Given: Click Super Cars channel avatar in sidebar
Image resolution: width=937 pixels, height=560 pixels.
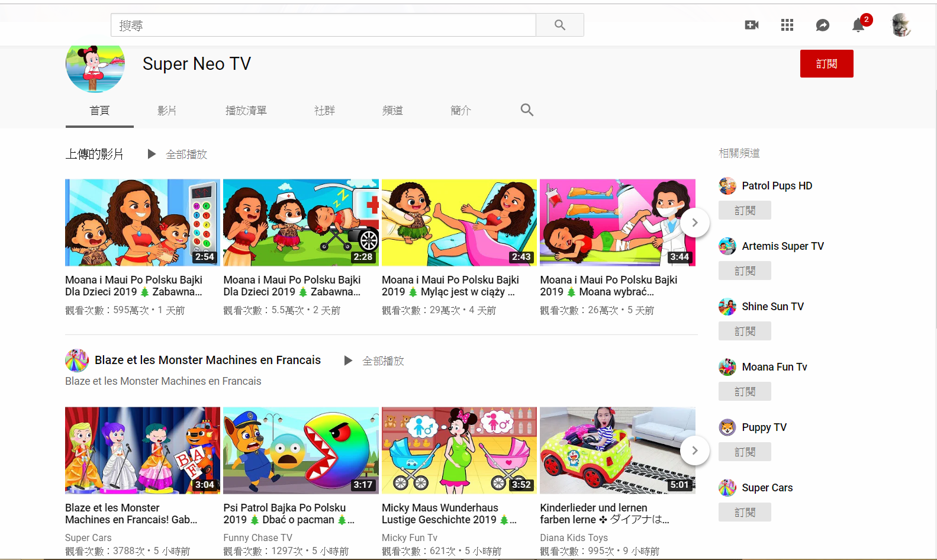Looking at the screenshot, I should (x=727, y=488).
